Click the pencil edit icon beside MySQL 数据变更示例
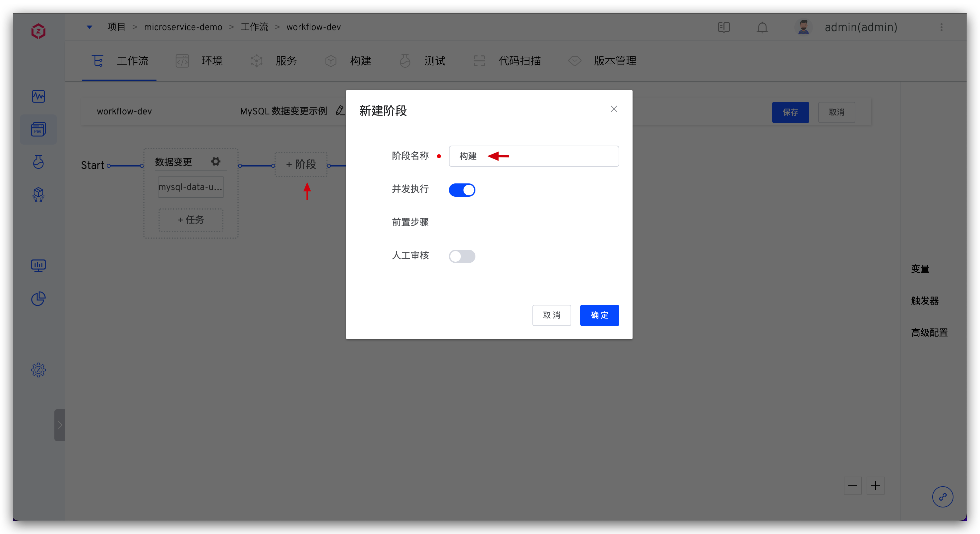The image size is (980, 534). 340,111
